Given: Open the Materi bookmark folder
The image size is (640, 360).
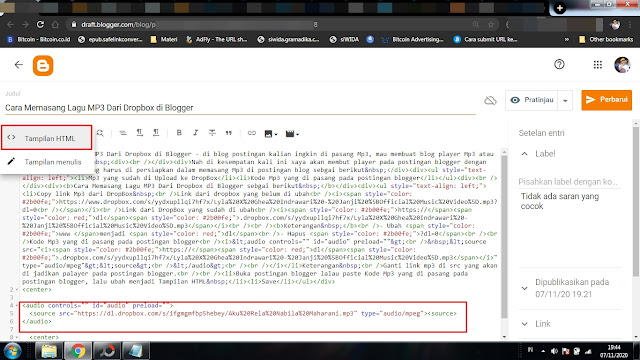Looking at the screenshot, I should tap(164, 40).
